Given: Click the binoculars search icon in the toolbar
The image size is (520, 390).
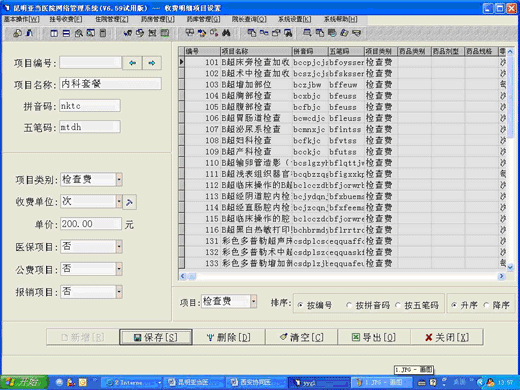Looking at the screenshot, I should (226, 33).
